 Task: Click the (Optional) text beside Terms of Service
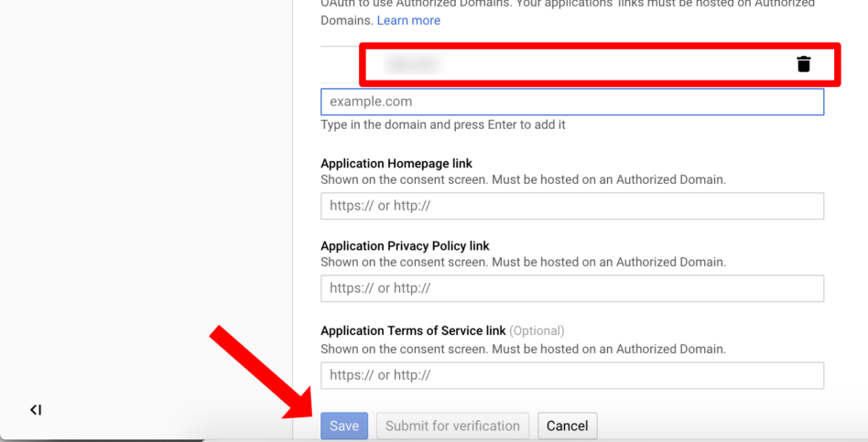click(x=537, y=330)
